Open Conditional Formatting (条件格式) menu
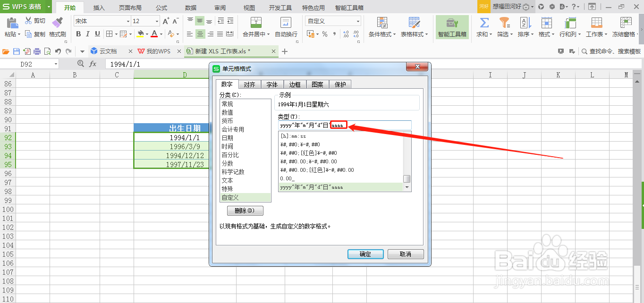644x303 pixels. click(381, 27)
